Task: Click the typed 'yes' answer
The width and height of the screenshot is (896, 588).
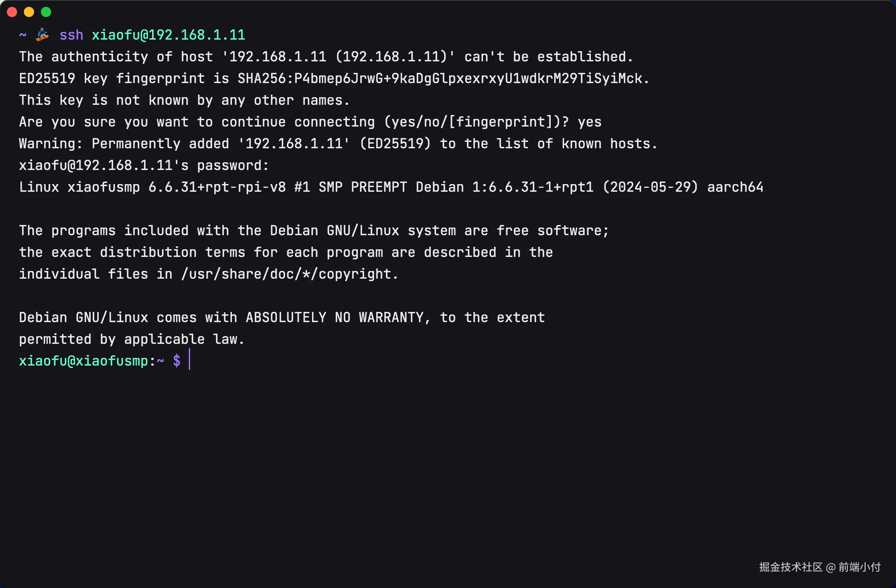Action: tap(590, 122)
